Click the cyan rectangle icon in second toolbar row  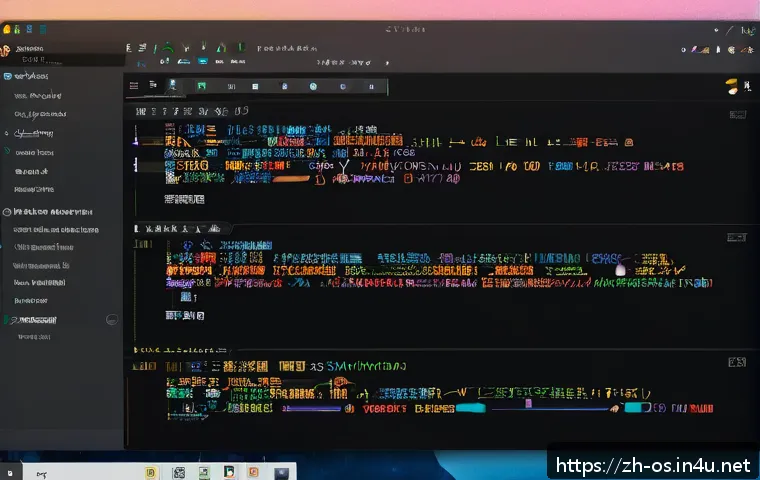click(203, 61)
